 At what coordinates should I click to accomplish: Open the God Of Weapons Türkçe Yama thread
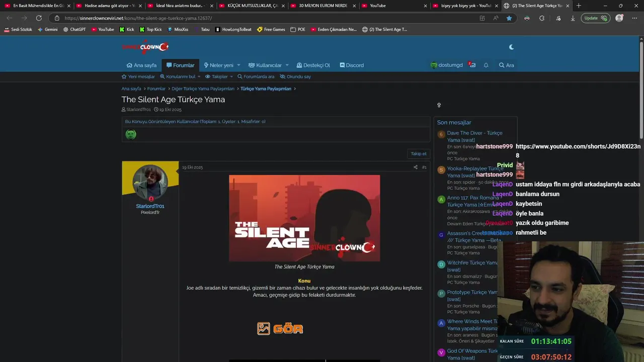(x=472, y=354)
